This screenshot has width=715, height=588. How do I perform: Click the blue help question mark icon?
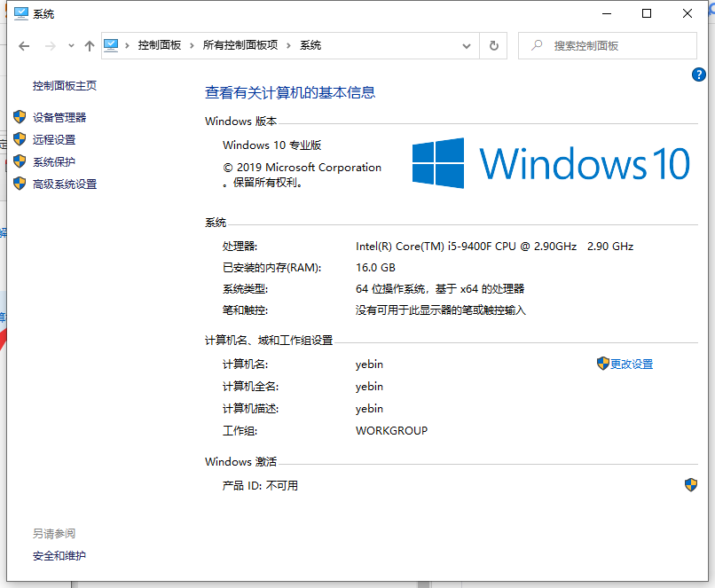click(x=699, y=74)
